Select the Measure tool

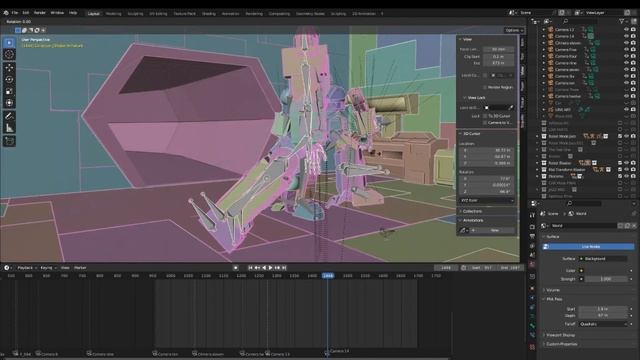pyautogui.click(x=9, y=128)
